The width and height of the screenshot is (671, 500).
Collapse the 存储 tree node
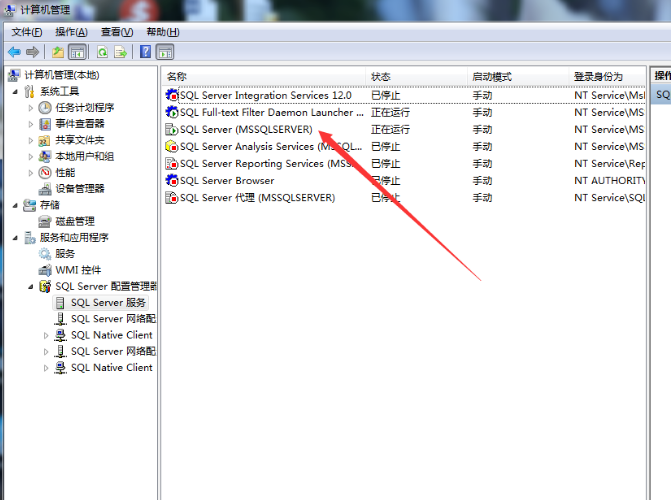point(15,205)
